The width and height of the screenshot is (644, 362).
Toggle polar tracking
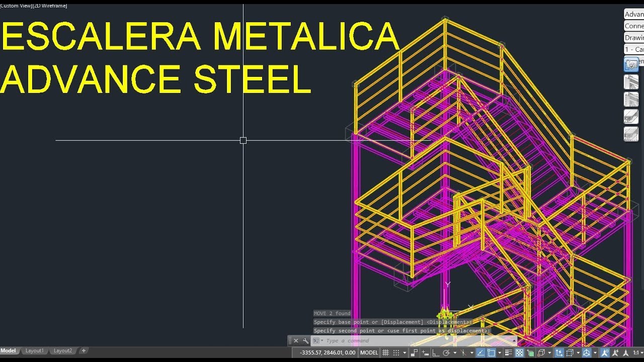[x=446, y=352]
